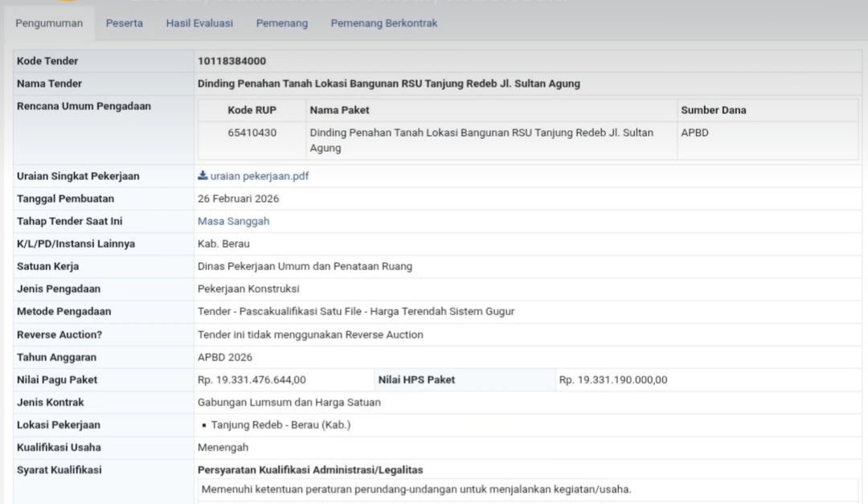Click the Metode Pengadaan value text
868x504 pixels.
tap(355, 311)
